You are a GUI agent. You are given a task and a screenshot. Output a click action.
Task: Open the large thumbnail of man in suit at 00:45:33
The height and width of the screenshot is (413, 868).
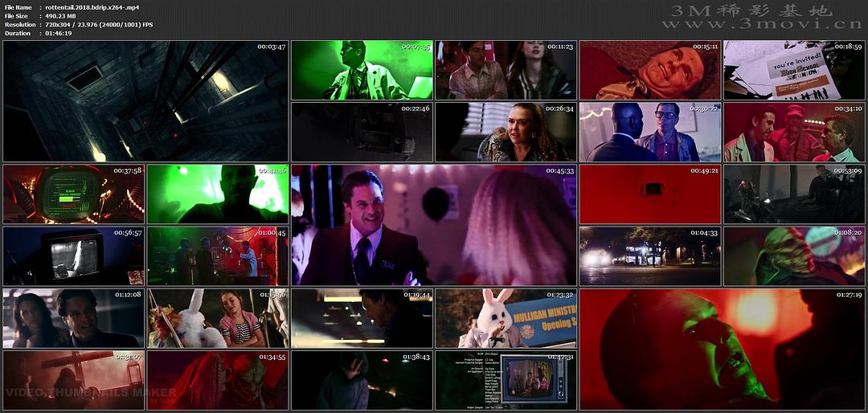click(434, 225)
